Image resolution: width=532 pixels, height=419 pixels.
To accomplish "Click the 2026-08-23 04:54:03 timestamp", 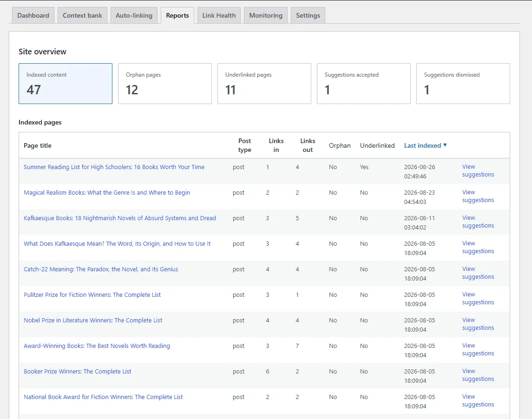I will [420, 197].
